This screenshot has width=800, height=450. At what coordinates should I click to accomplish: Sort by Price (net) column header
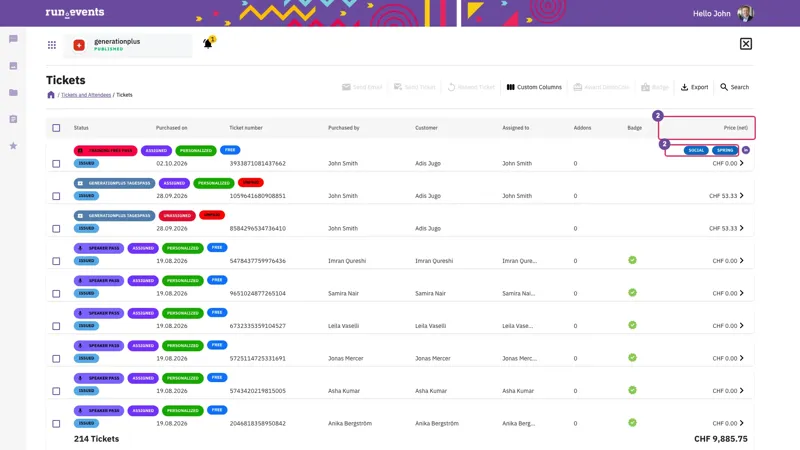pyautogui.click(x=736, y=128)
